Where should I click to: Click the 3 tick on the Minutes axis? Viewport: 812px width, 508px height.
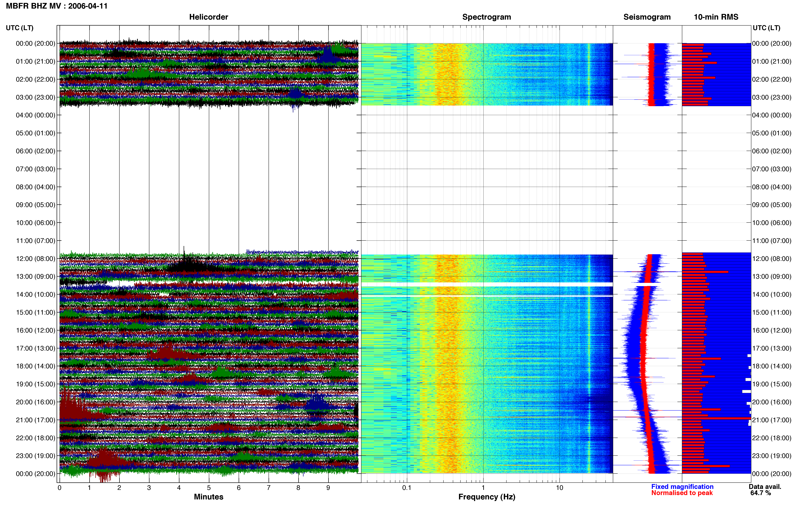(149, 487)
